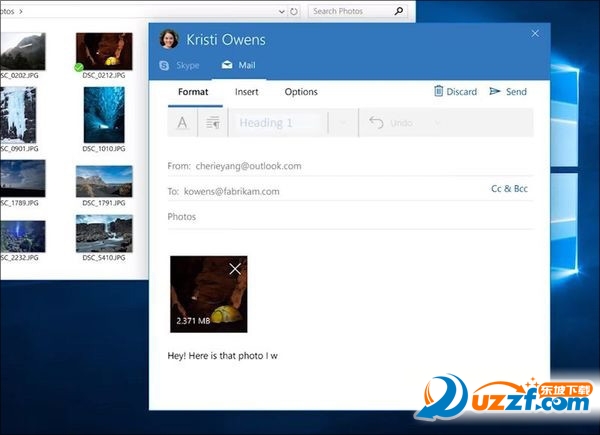600x435 pixels.
Task: Click the font formatting A icon
Action: [182, 123]
